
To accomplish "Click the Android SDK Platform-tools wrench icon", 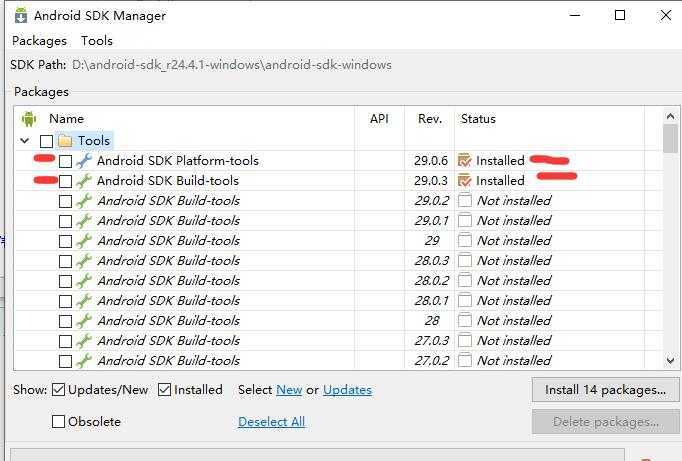I will 84,161.
